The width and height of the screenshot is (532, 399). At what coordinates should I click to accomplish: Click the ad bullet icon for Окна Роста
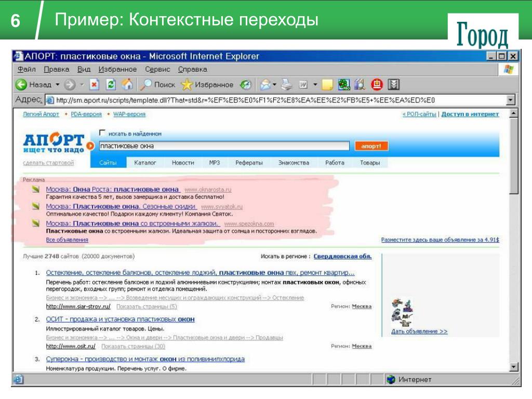tap(36, 189)
